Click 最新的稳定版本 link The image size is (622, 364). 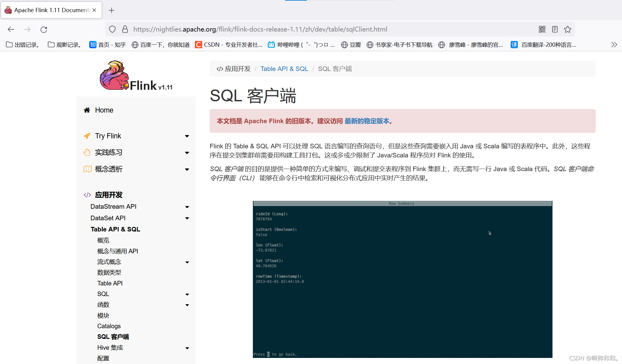pyautogui.click(x=367, y=121)
